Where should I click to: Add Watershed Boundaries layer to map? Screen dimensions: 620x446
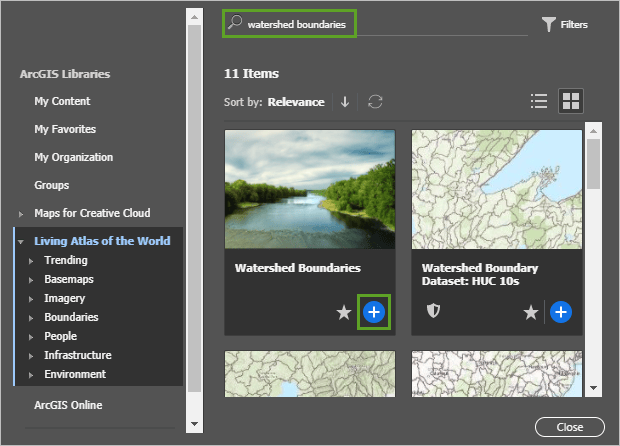[374, 312]
